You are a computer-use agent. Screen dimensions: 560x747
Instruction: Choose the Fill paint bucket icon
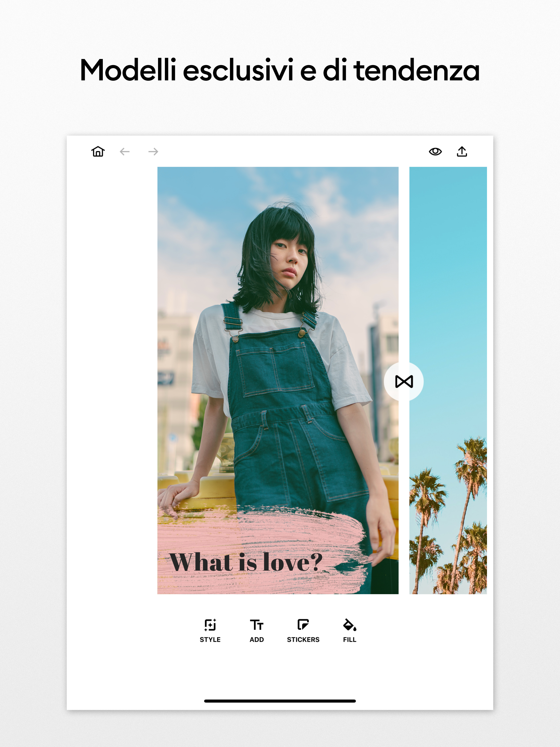click(349, 625)
